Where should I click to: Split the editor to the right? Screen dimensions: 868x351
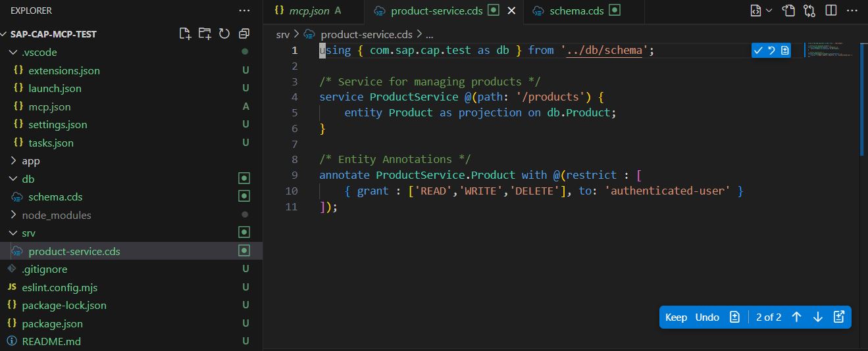[x=831, y=11]
